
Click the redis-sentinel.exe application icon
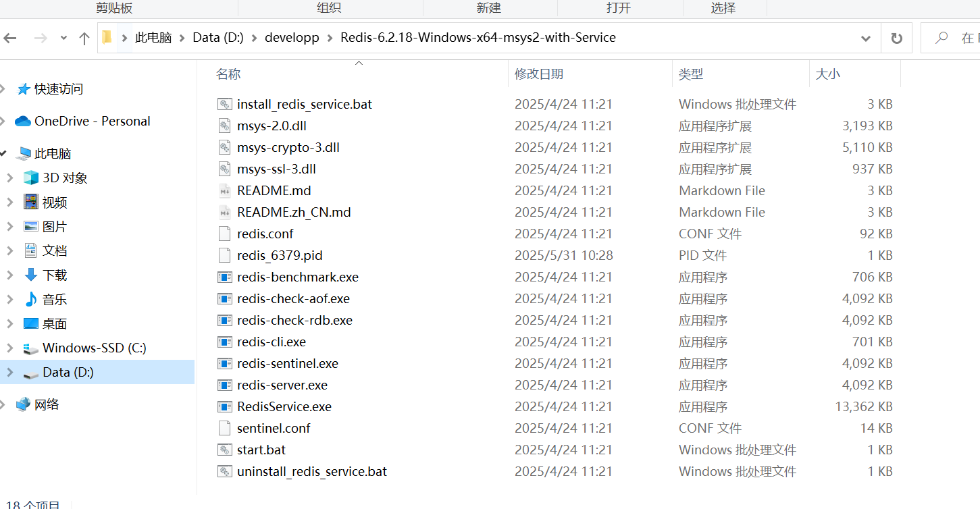tap(224, 363)
